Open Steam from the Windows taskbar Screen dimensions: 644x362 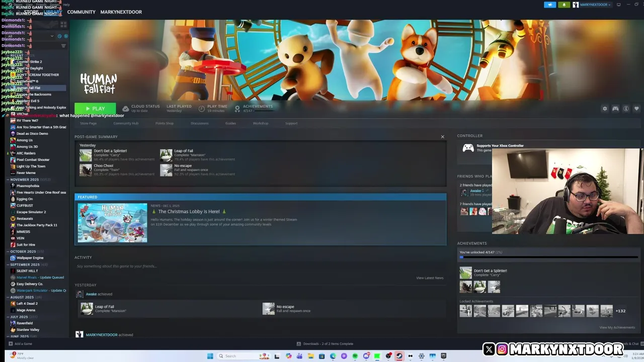399,356
